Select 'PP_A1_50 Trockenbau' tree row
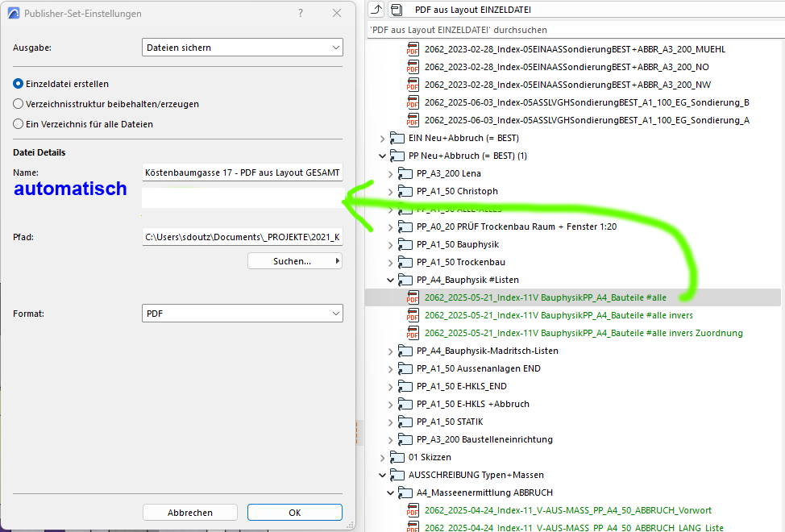The height and width of the screenshot is (532, 785). coord(460,262)
